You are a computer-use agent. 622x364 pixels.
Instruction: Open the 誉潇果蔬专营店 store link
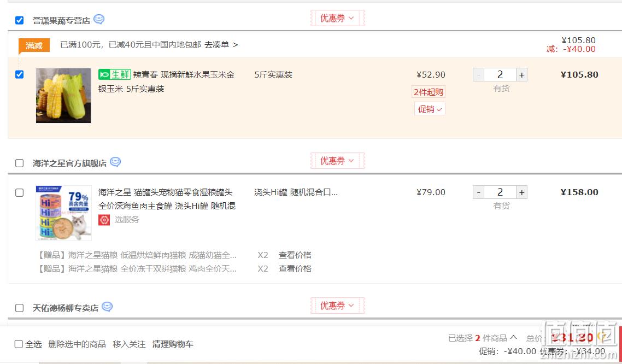point(61,21)
